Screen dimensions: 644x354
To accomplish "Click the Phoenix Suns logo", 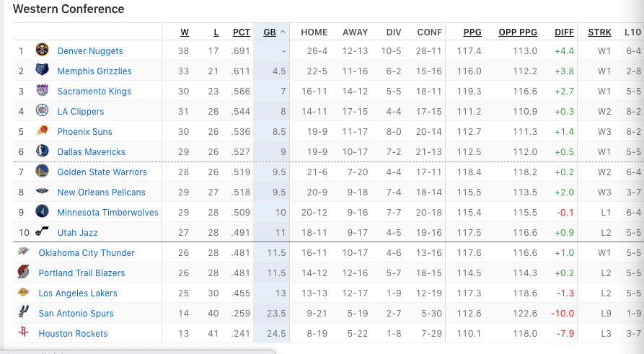I will (x=43, y=130).
